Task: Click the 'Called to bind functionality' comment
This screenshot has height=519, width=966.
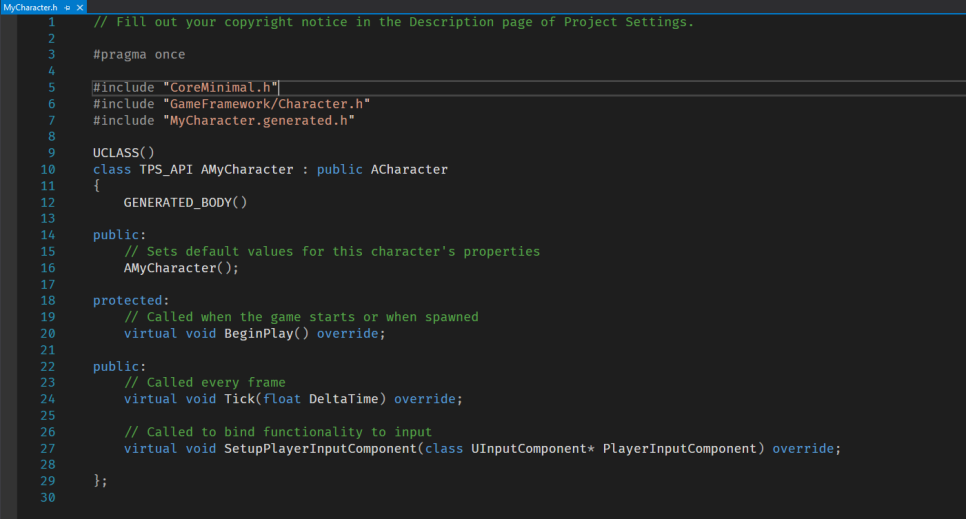Action: (x=278, y=432)
